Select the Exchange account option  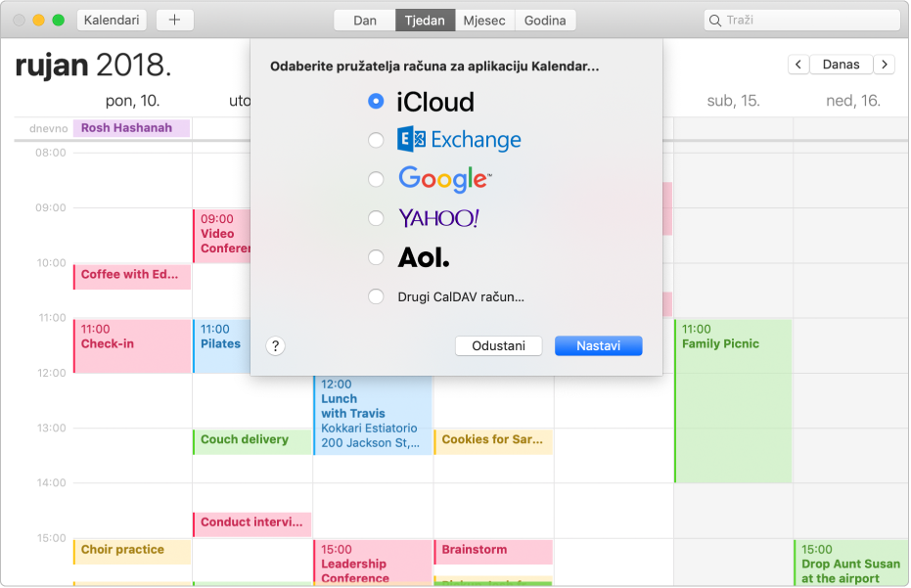tap(376, 140)
